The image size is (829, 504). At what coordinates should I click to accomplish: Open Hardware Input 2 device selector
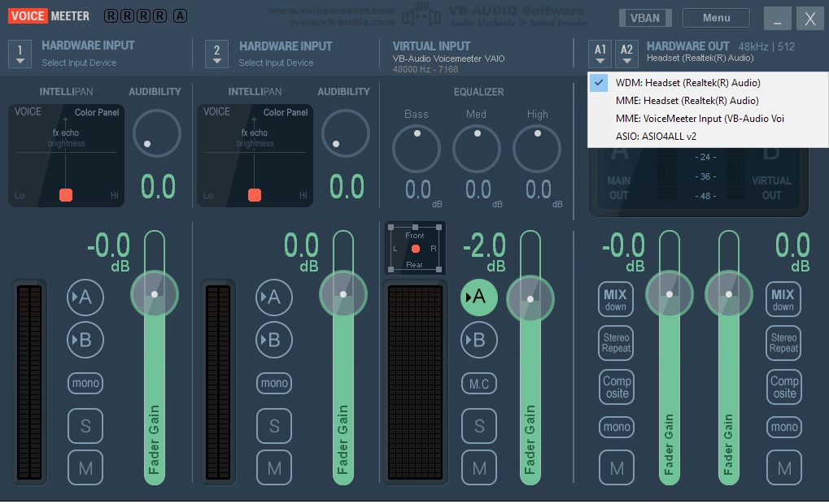216,54
